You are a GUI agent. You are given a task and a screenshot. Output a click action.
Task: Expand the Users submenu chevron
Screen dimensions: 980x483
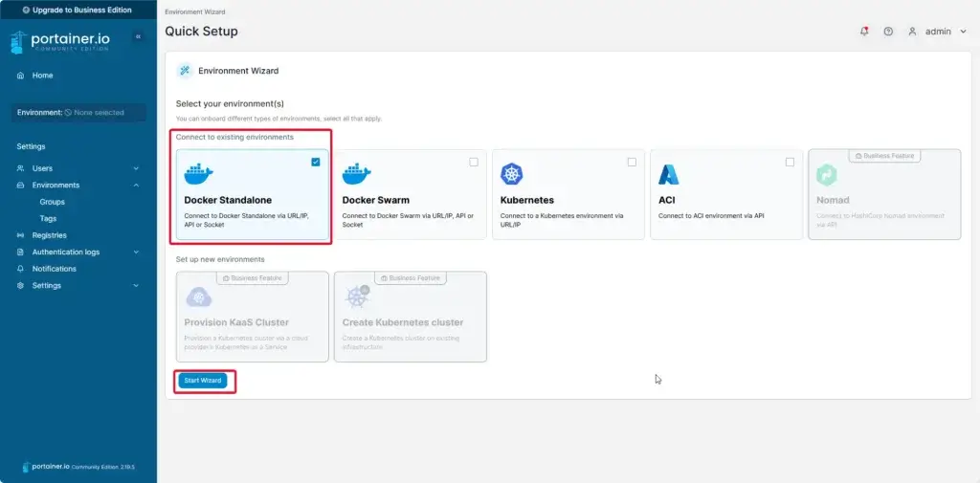(x=136, y=168)
